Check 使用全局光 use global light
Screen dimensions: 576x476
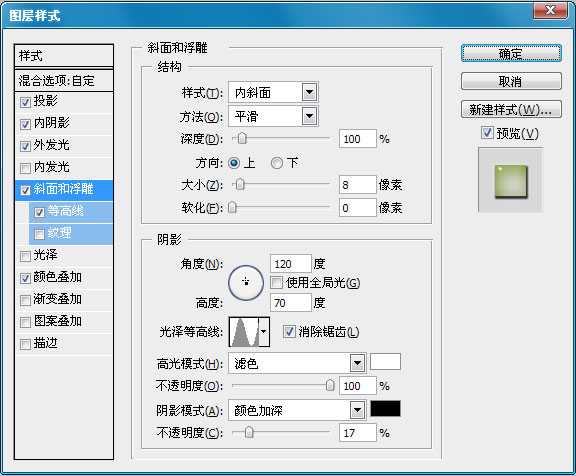[276, 282]
